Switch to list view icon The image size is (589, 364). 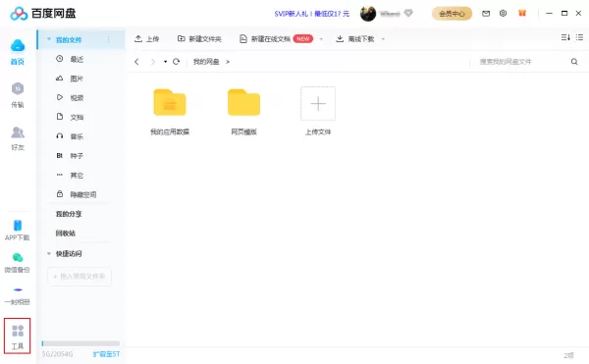(579, 37)
